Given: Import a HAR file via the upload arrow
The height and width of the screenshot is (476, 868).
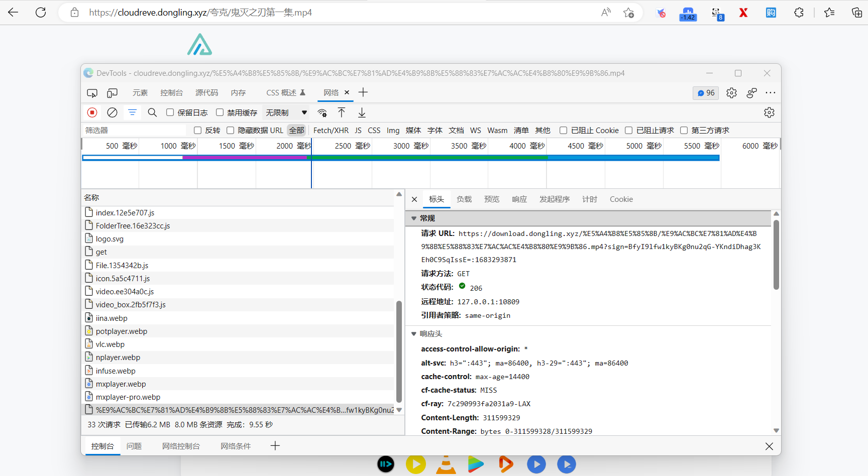Looking at the screenshot, I should pyautogui.click(x=342, y=112).
